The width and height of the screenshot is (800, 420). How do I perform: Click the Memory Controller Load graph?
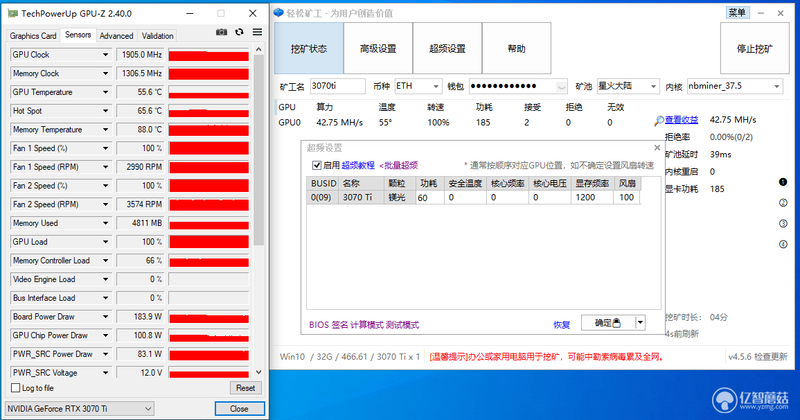pyautogui.click(x=209, y=261)
